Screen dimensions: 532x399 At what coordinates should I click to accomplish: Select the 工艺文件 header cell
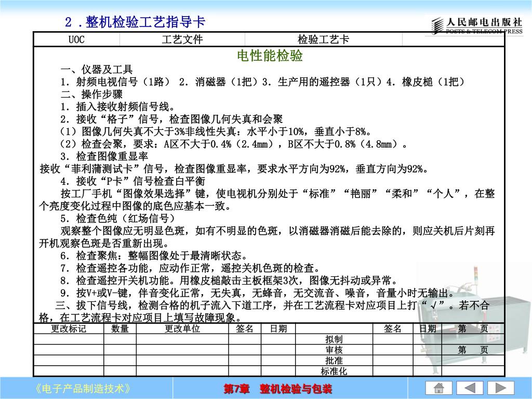tap(182, 39)
